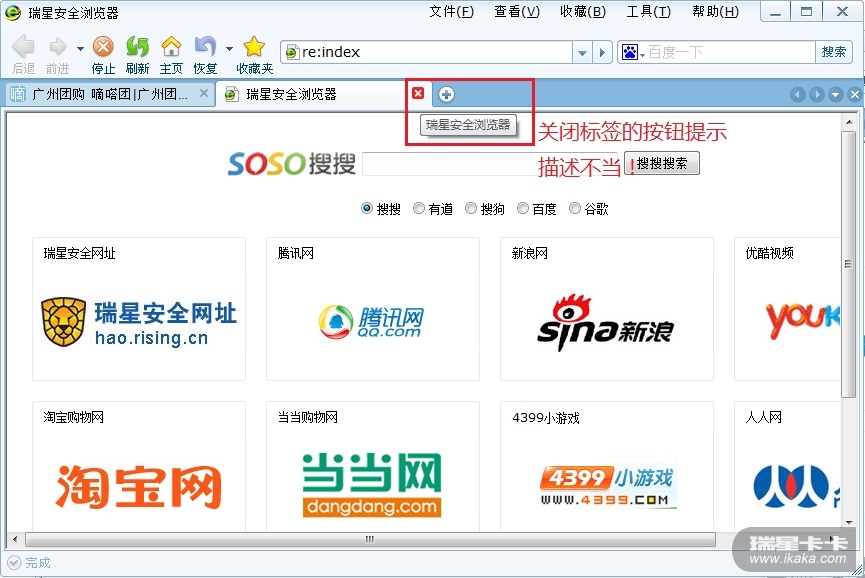Maximize the browser window
865x578 pixels.
click(807, 12)
